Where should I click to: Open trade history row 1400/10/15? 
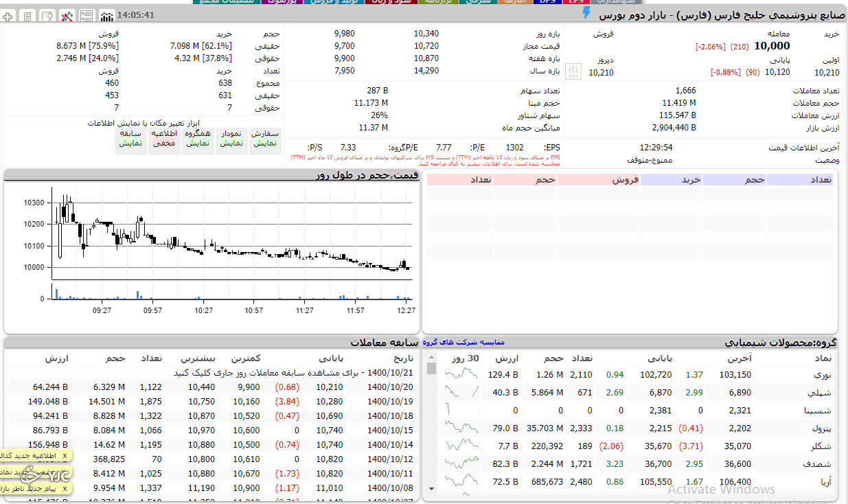211,431
